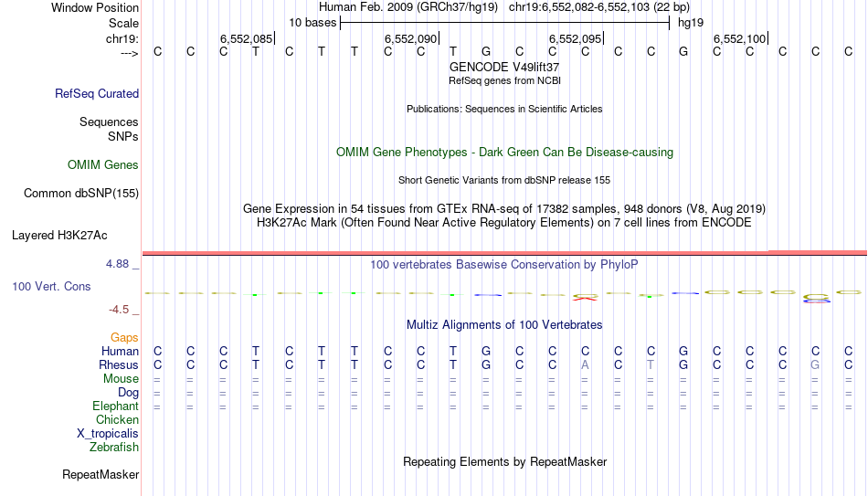868x496 pixels.
Task: Click 100 vertebrates Basewise Conservation by PhyloP title
Action: (x=504, y=265)
